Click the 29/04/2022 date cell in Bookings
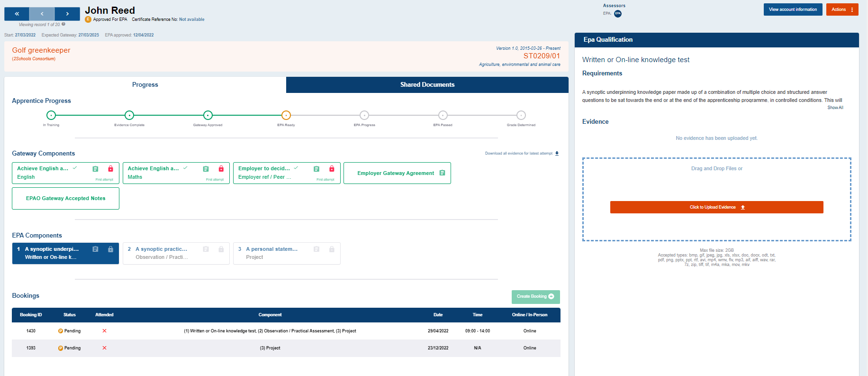This screenshot has height=376, width=868. pos(438,331)
